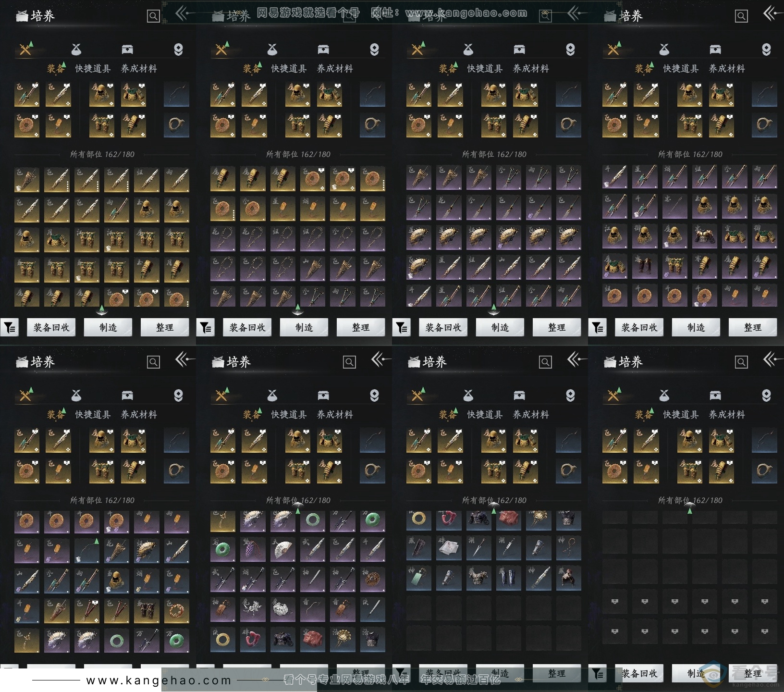Click 装备回收 button in top-left panel

coord(51,327)
